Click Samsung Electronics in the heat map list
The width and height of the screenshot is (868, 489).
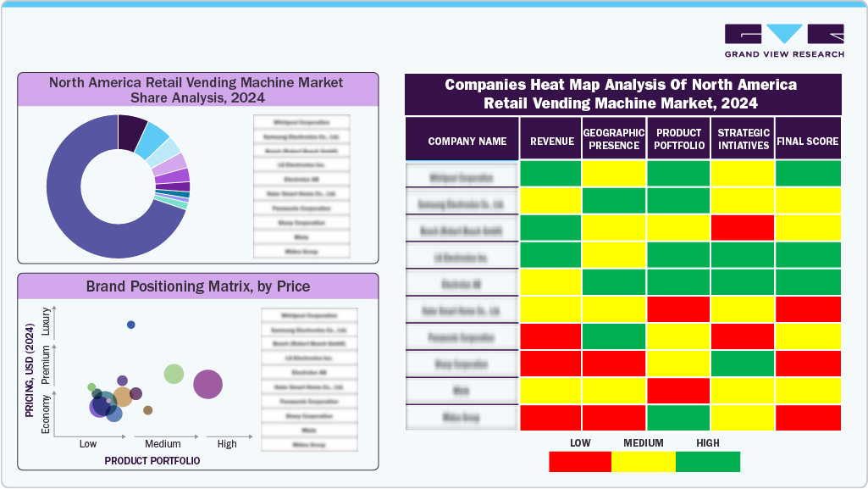(x=462, y=202)
